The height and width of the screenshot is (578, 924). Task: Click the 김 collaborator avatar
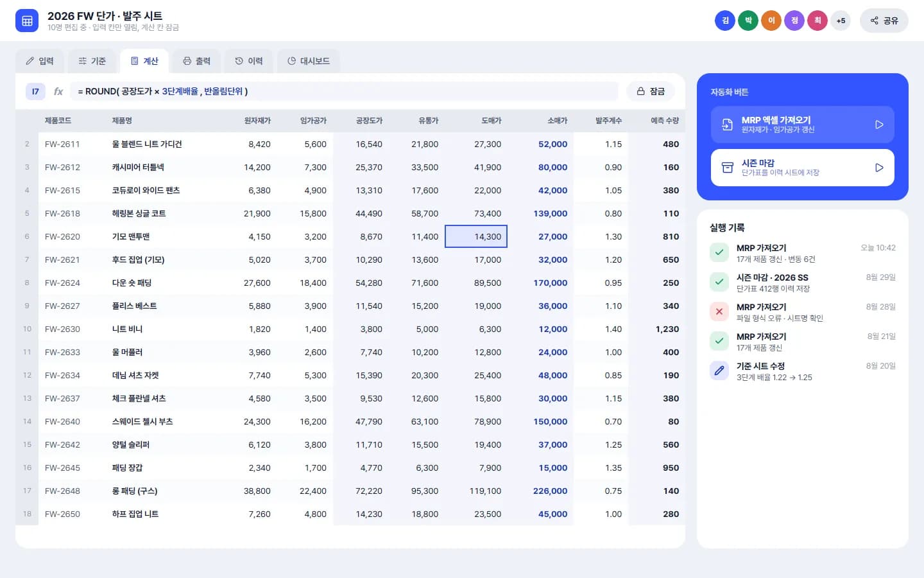(725, 21)
